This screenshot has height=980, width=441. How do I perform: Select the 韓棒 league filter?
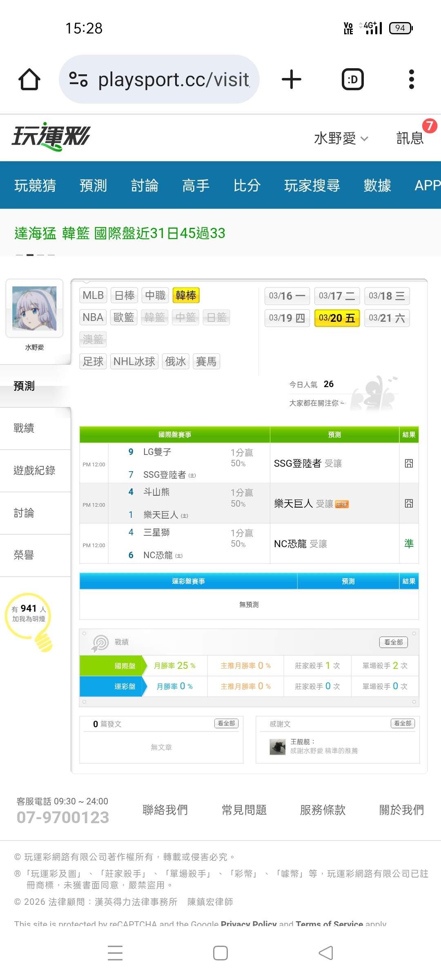[186, 295]
